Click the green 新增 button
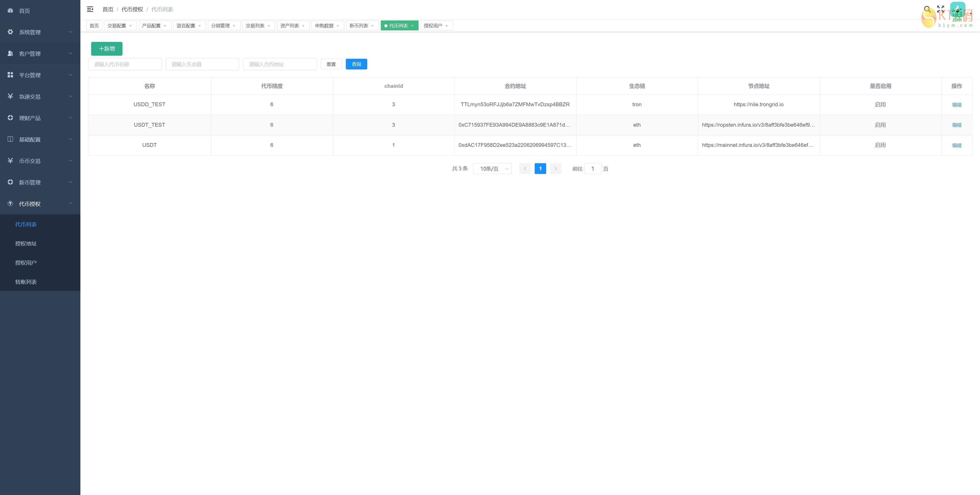 tap(106, 49)
